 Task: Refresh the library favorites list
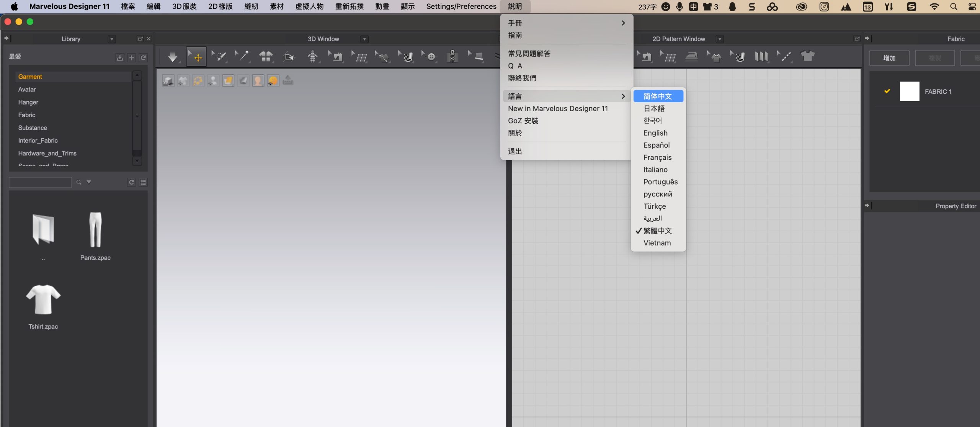143,58
